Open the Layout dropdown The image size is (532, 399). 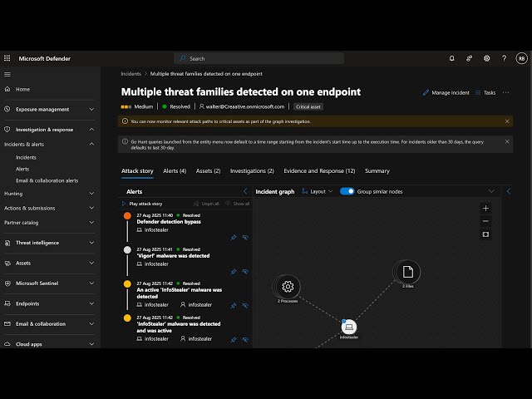(x=318, y=191)
